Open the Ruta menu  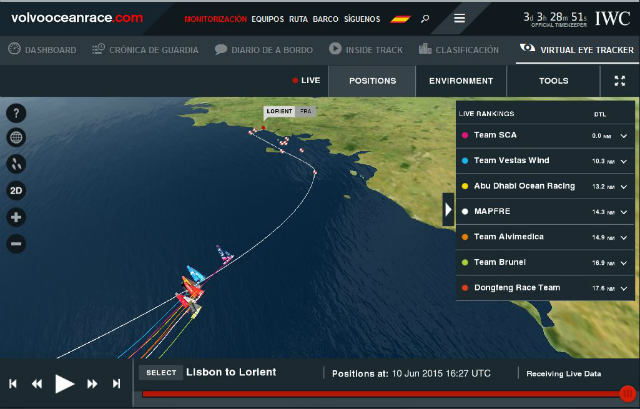pyautogui.click(x=298, y=19)
